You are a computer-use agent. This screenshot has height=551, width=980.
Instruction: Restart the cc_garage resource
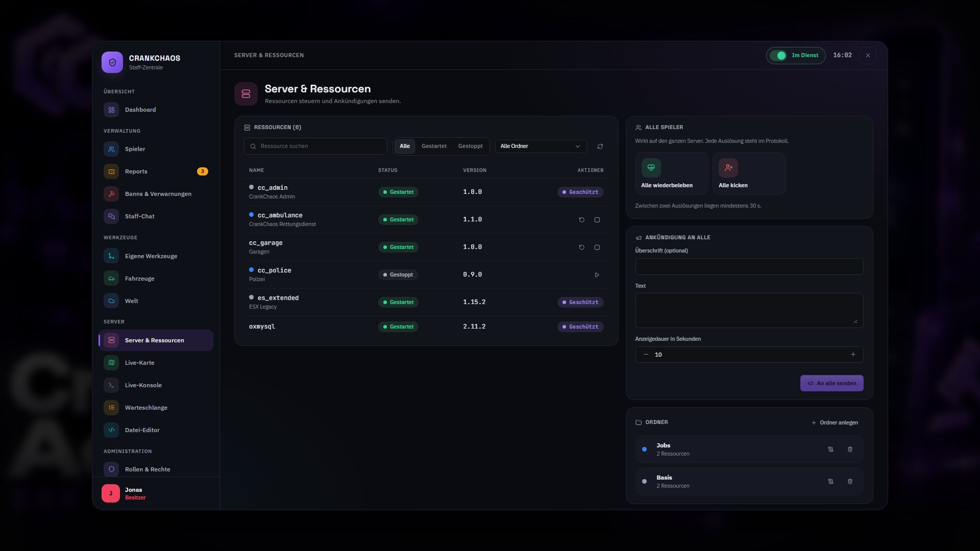click(581, 247)
